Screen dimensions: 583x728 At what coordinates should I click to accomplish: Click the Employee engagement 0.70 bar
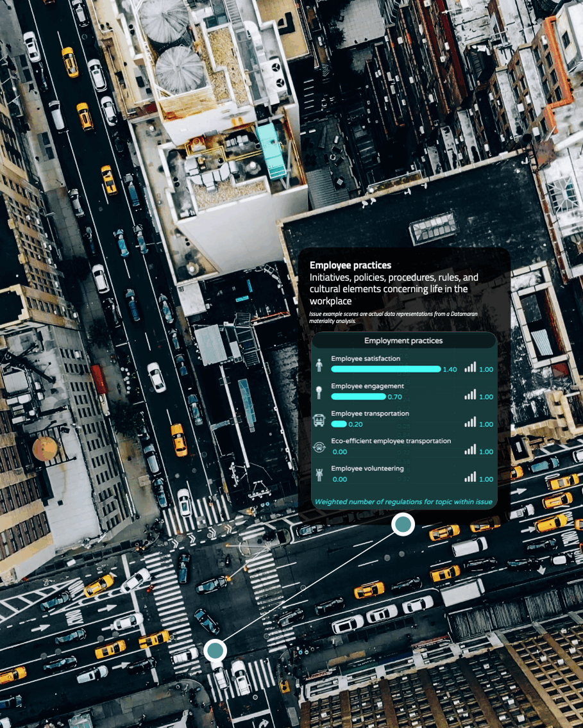pos(359,397)
